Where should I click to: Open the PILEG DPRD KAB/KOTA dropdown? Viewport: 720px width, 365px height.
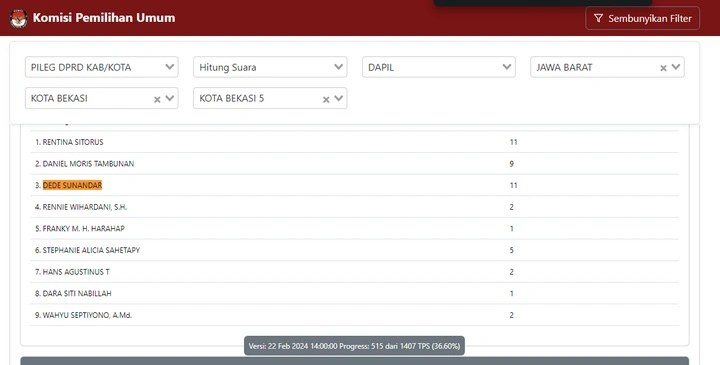click(101, 67)
